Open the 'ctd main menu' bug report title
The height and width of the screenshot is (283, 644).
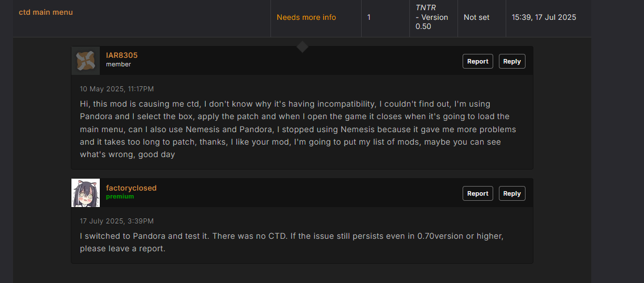point(46,12)
